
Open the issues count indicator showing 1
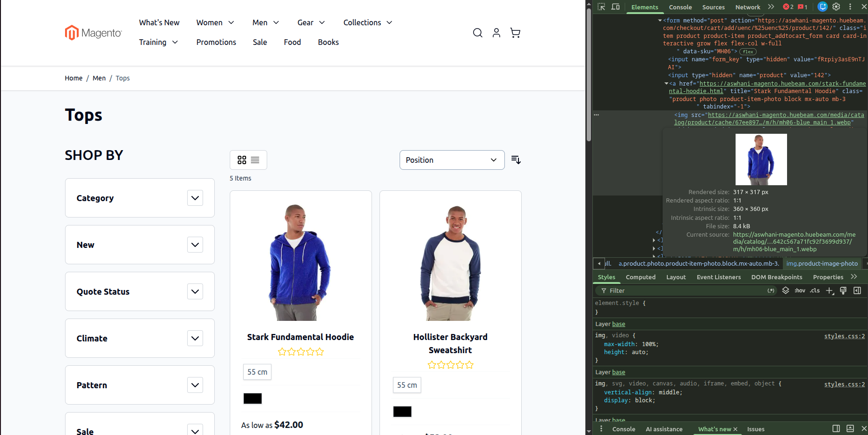point(803,7)
